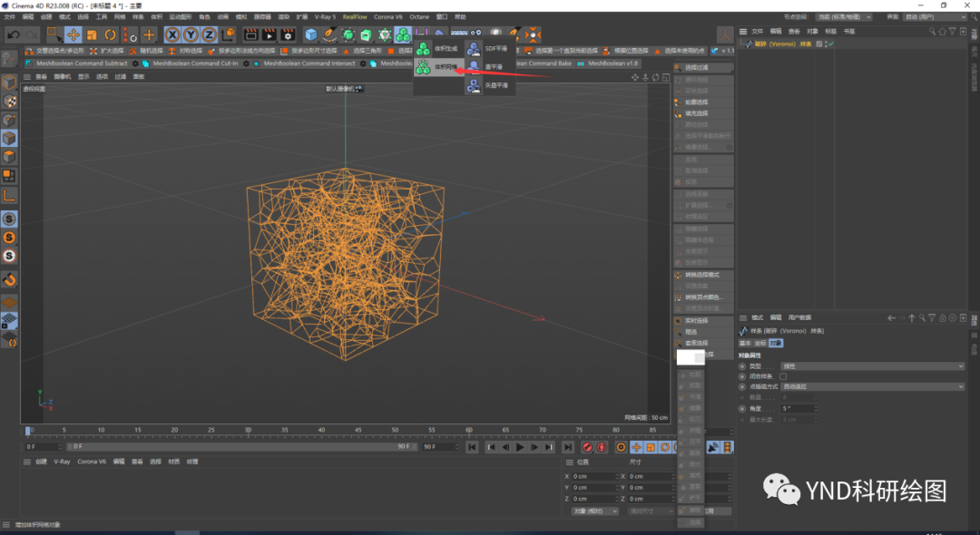Click viewport maximize icon at top-right
The image size is (980, 535).
(x=666, y=77)
